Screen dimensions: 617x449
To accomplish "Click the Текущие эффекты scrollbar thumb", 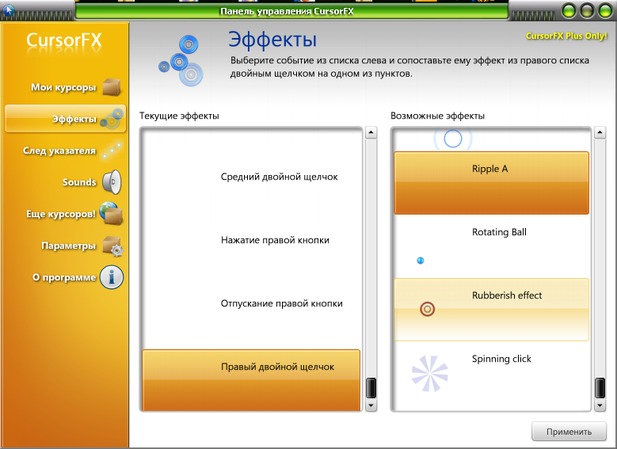I will [x=371, y=388].
